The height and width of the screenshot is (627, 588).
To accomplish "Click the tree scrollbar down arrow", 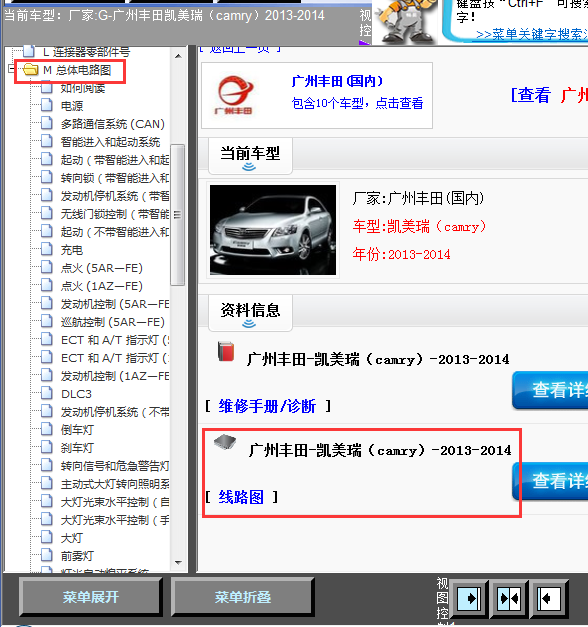I will tap(178, 563).
